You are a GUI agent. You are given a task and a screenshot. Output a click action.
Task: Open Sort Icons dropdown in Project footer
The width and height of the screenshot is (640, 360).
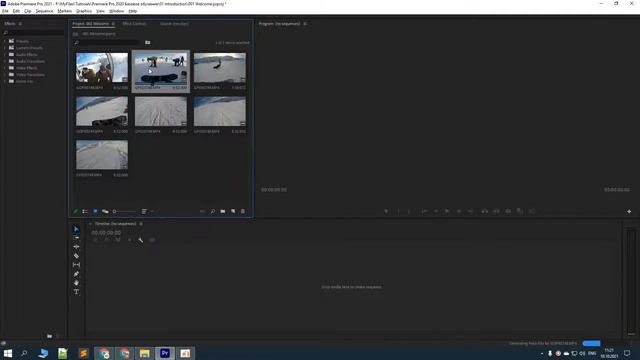click(146, 211)
